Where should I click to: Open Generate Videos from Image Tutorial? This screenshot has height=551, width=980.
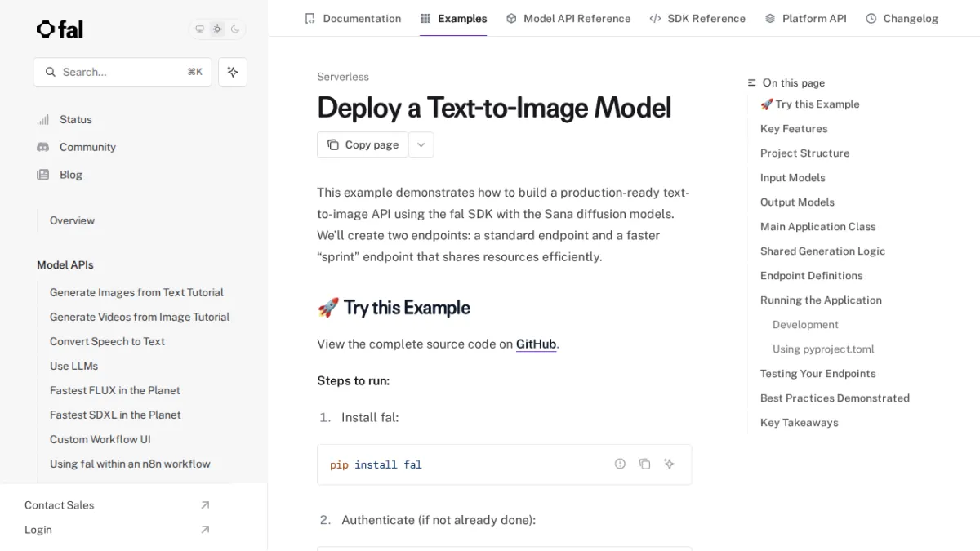pyautogui.click(x=140, y=317)
